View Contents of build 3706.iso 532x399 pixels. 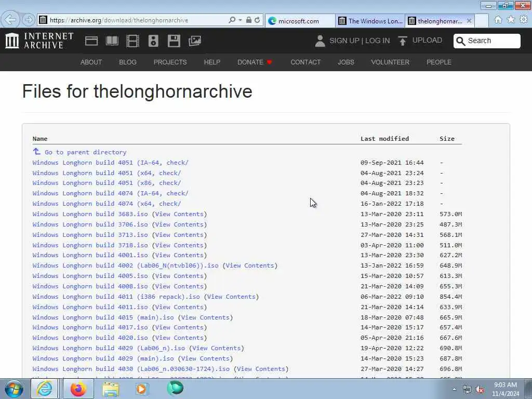[x=179, y=224]
